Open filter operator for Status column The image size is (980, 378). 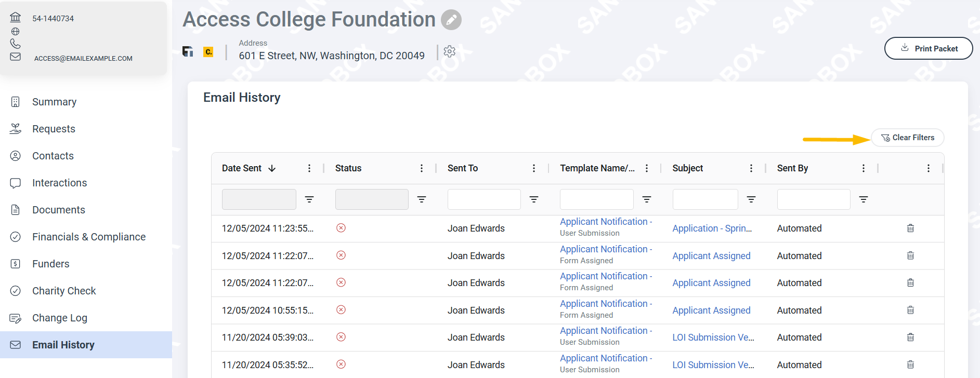(422, 199)
